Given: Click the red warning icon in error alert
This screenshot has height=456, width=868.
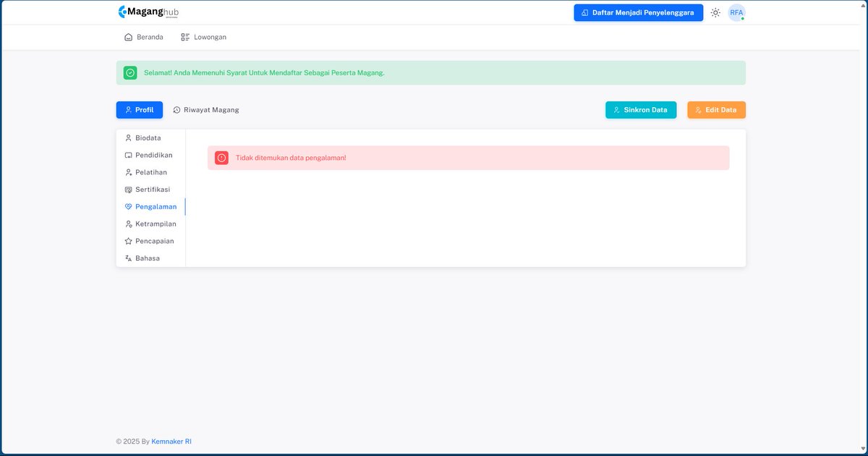Looking at the screenshot, I should (x=221, y=158).
